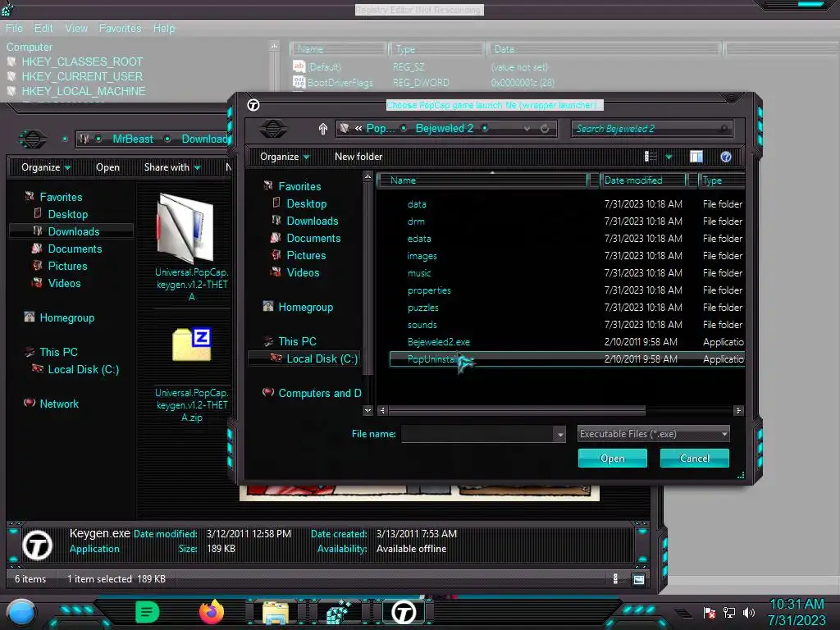Screen dimensions: 840x630
Task: Select Downloads in Explorer Favorites sidebar
Action: pos(73,231)
